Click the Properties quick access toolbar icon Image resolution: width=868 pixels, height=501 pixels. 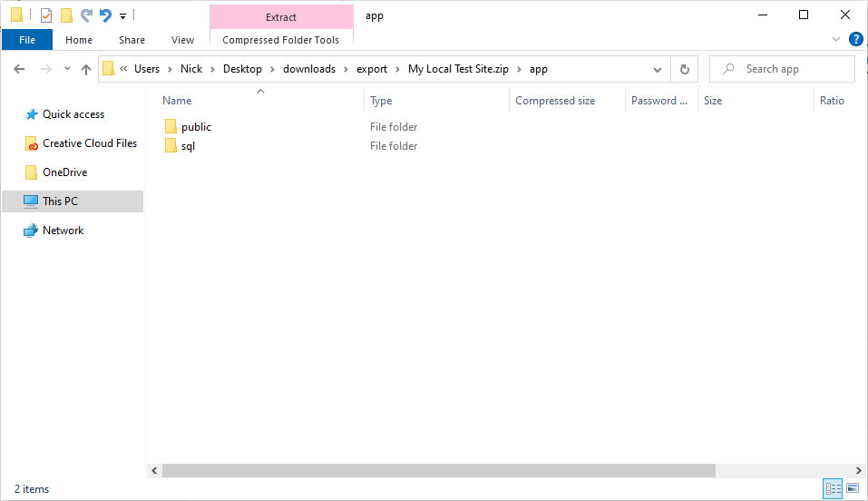coord(46,15)
